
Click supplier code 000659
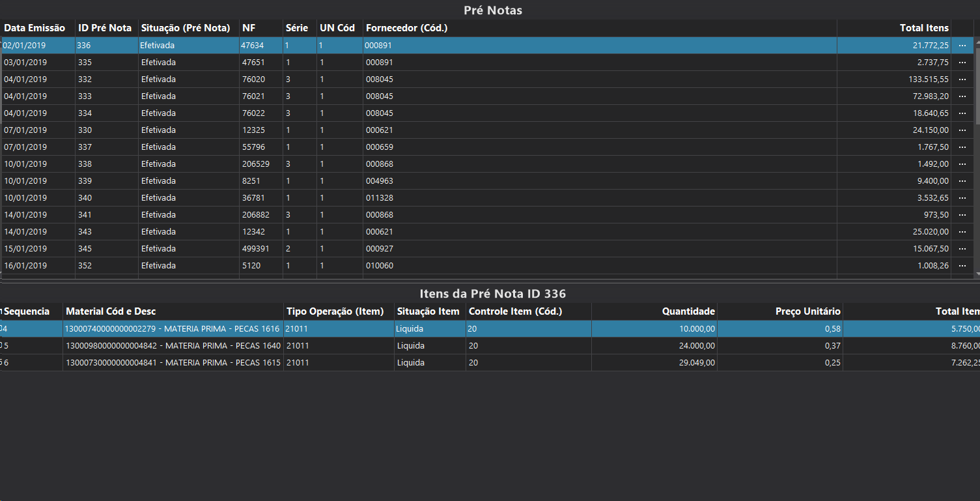point(380,147)
